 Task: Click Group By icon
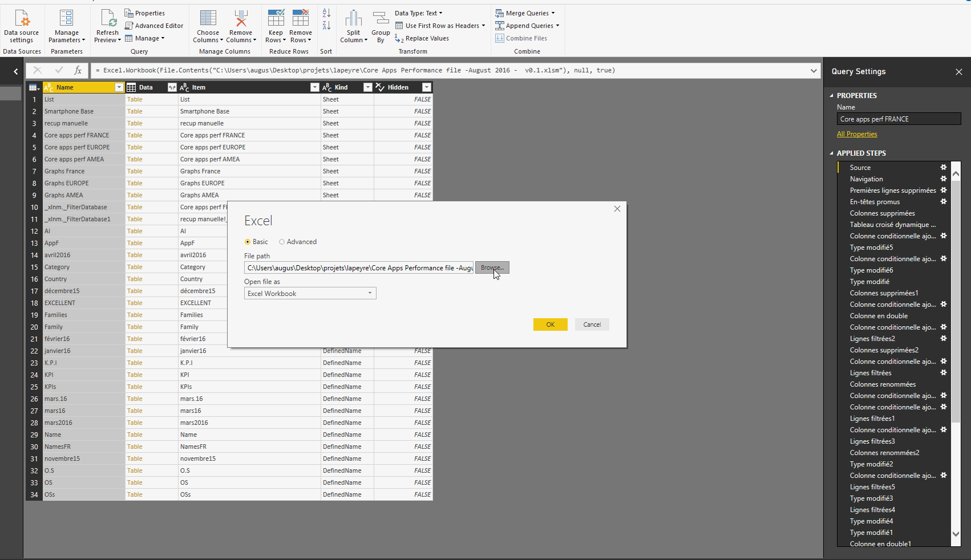click(381, 18)
